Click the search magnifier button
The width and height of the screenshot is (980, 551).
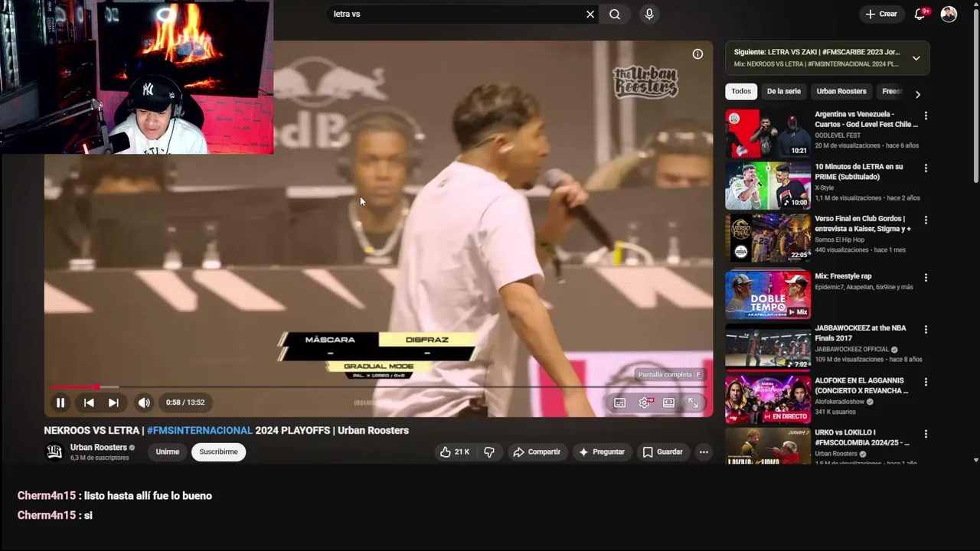[x=615, y=14]
